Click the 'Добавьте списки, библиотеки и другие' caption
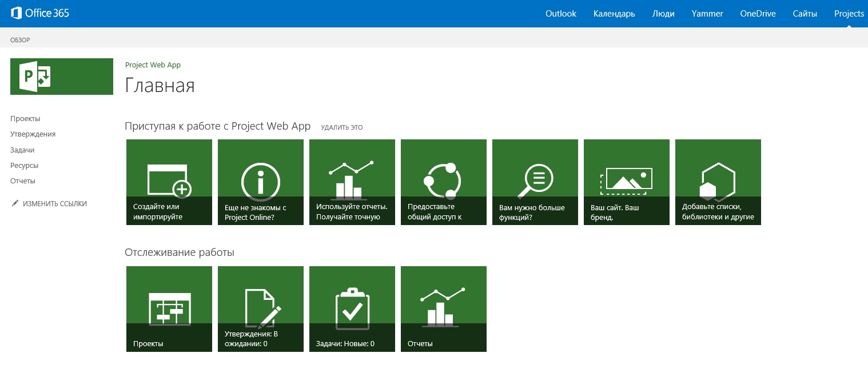 coord(718,212)
